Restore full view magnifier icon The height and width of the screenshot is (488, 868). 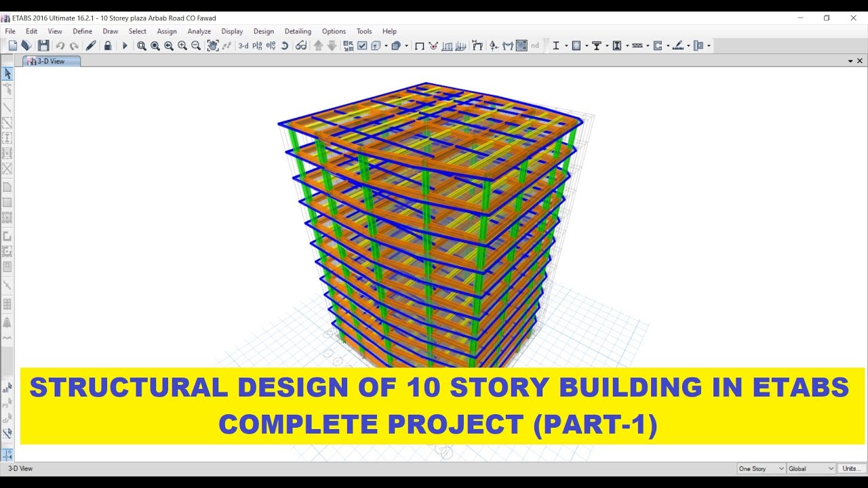point(155,45)
